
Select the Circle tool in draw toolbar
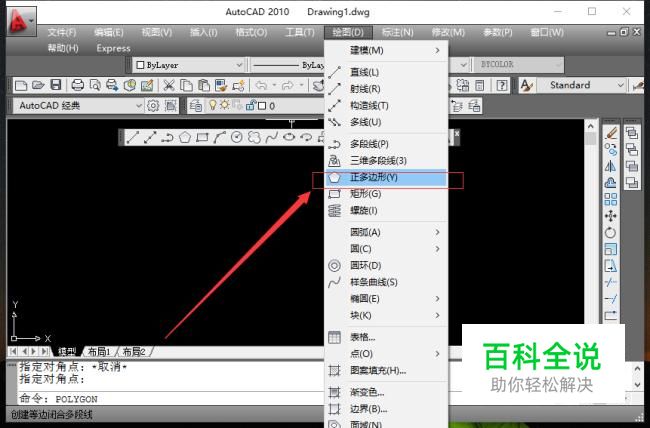click(237, 137)
